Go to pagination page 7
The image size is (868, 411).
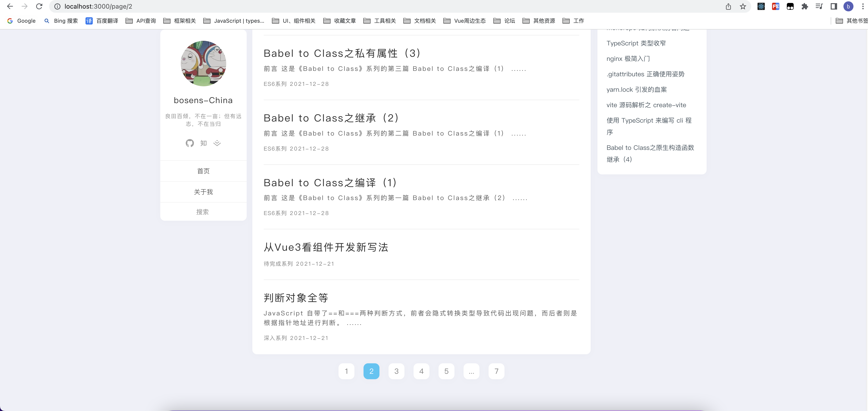pyautogui.click(x=496, y=371)
